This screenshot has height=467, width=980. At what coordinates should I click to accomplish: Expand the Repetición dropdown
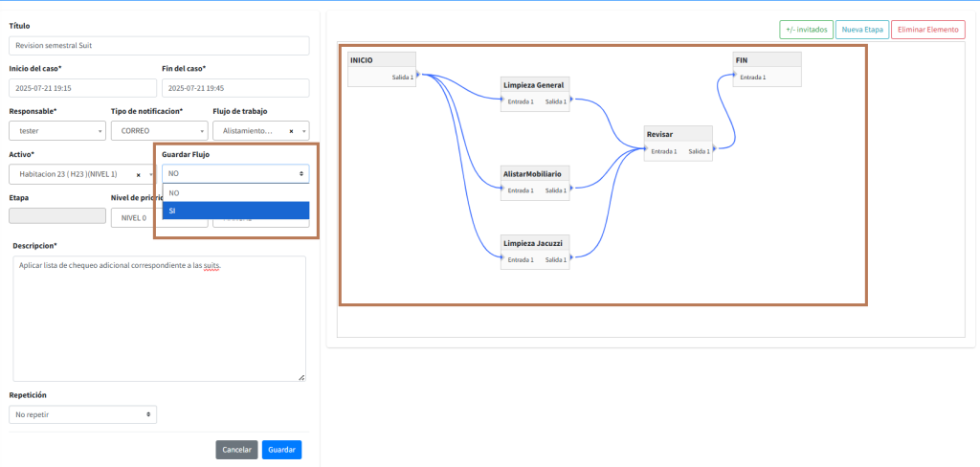click(82, 414)
